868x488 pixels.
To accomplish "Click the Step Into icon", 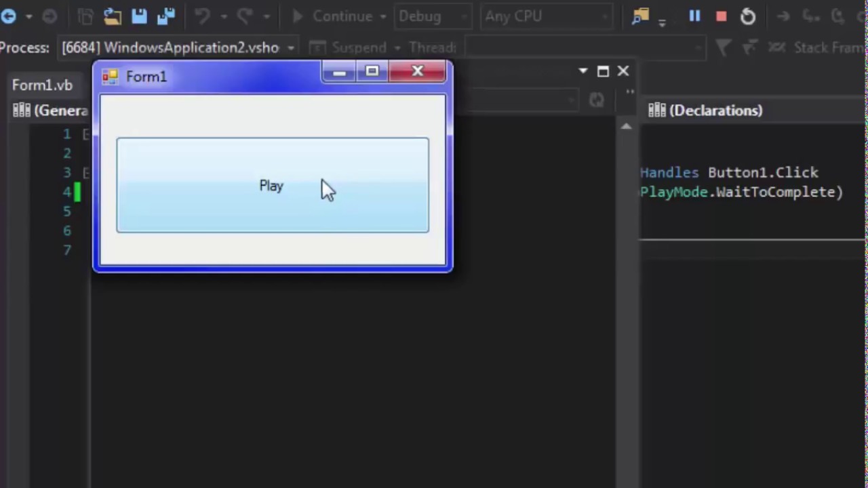I will 810,16.
